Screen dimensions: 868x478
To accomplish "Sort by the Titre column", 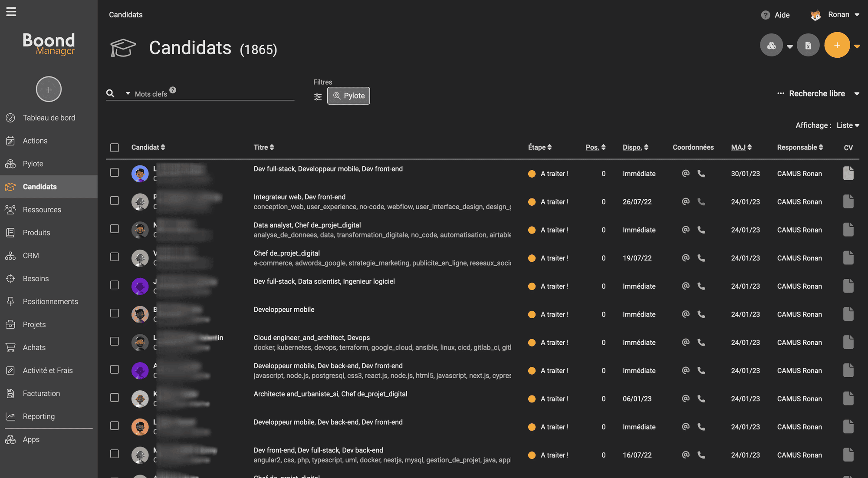I will pyautogui.click(x=264, y=147).
